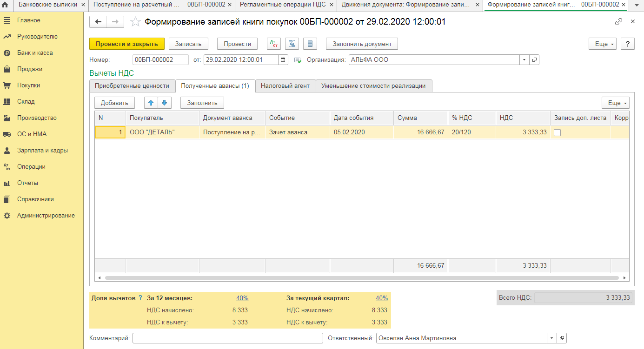Expand the Ответственный dropdown list

(552, 338)
